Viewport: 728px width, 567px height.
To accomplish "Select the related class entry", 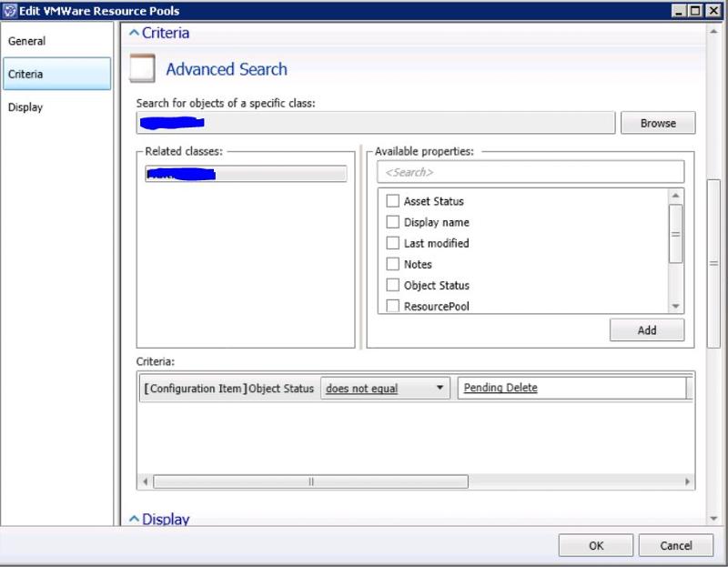I will tap(246, 174).
